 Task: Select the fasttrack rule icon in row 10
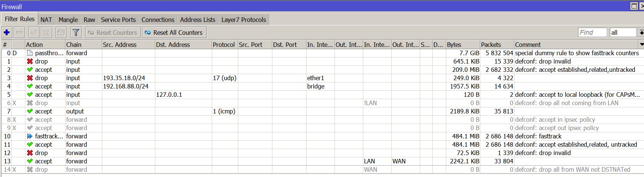pyautogui.click(x=30, y=136)
